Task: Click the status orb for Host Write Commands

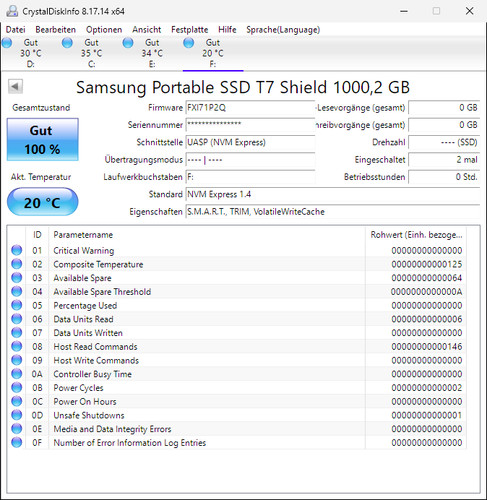Action: (x=17, y=360)
